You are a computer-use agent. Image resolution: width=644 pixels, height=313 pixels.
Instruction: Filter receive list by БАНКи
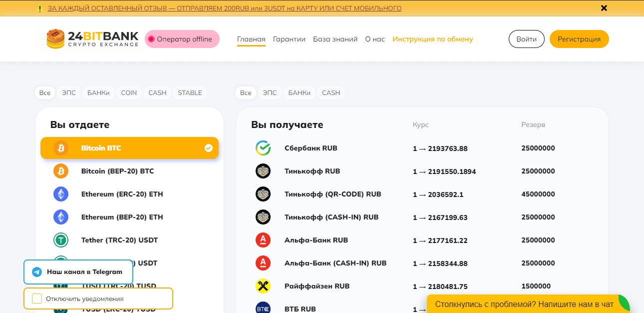pyautogui.click(x=299, y=93)
